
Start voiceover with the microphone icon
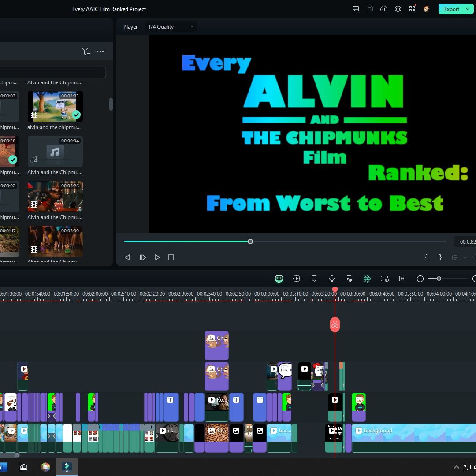pos(332,279)
